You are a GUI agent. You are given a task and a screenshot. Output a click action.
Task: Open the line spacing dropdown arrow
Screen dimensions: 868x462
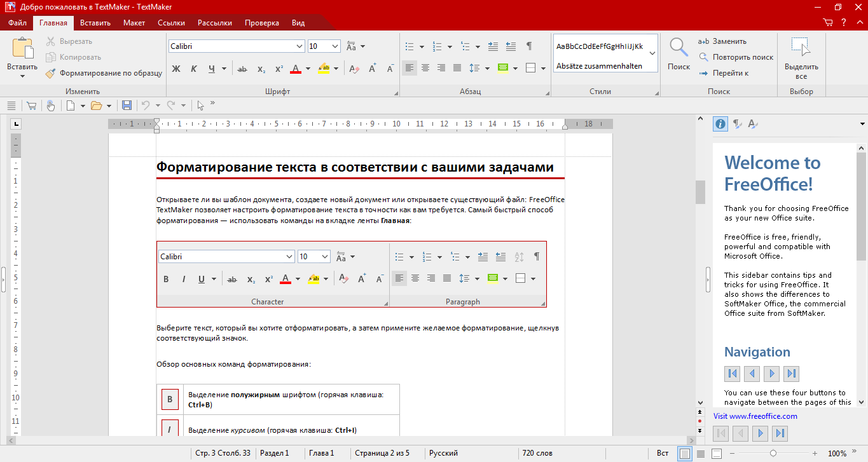487,68
